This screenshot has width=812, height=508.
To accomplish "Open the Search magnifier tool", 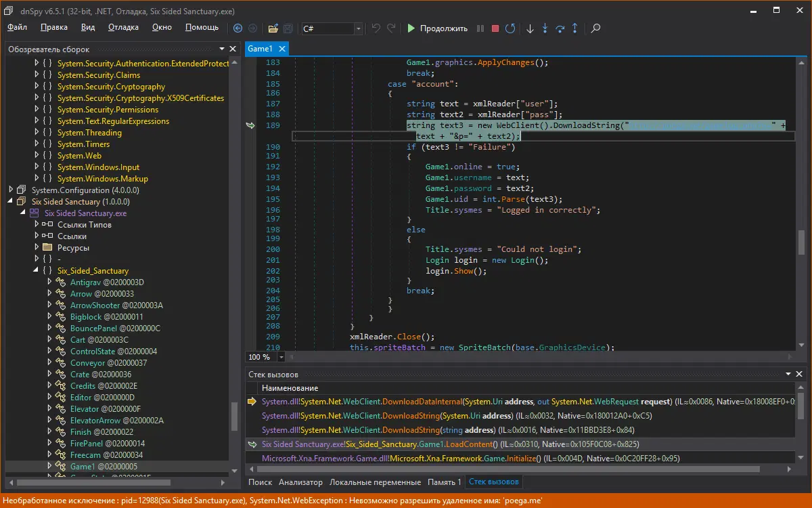I will pos(595,28).
